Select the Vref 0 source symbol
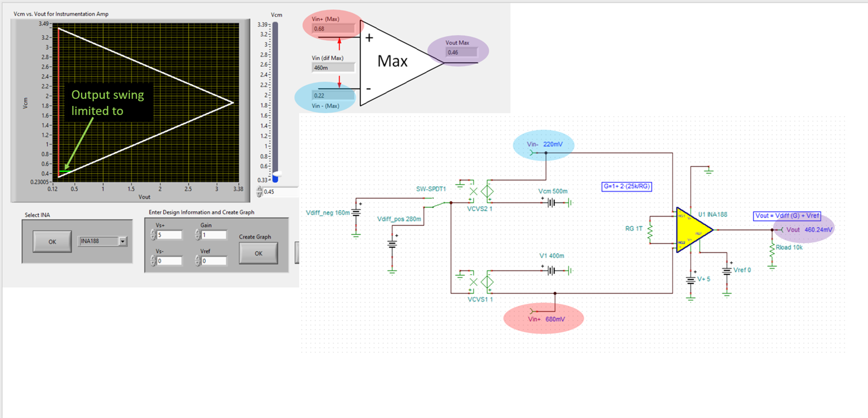The height and width of the screenshot is (418, 868). tap(727, 270)
